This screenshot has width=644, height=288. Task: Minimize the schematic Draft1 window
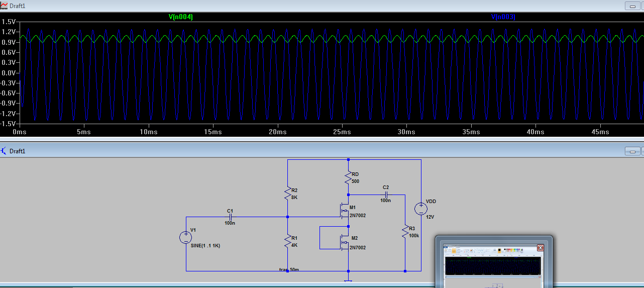tap(632, 151)
